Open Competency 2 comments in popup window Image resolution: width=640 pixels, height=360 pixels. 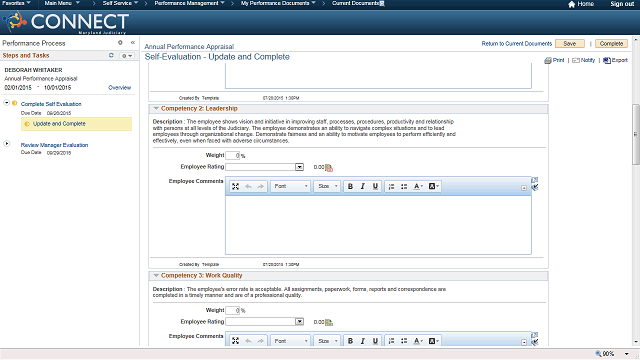[535, 180]
